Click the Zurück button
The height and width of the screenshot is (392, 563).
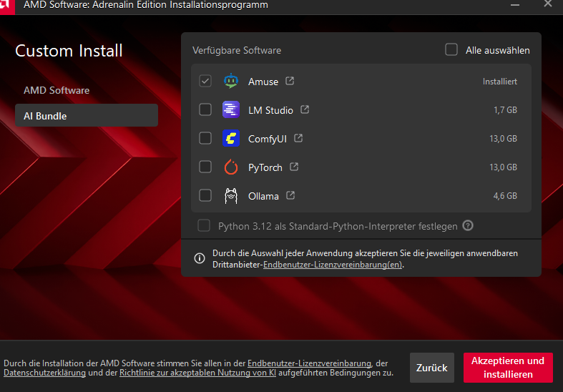pyautogui.click(x=432, y=368)
